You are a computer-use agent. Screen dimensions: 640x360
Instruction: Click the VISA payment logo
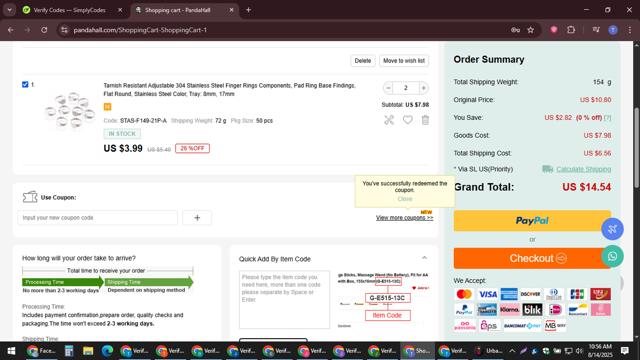coord(487,294)
